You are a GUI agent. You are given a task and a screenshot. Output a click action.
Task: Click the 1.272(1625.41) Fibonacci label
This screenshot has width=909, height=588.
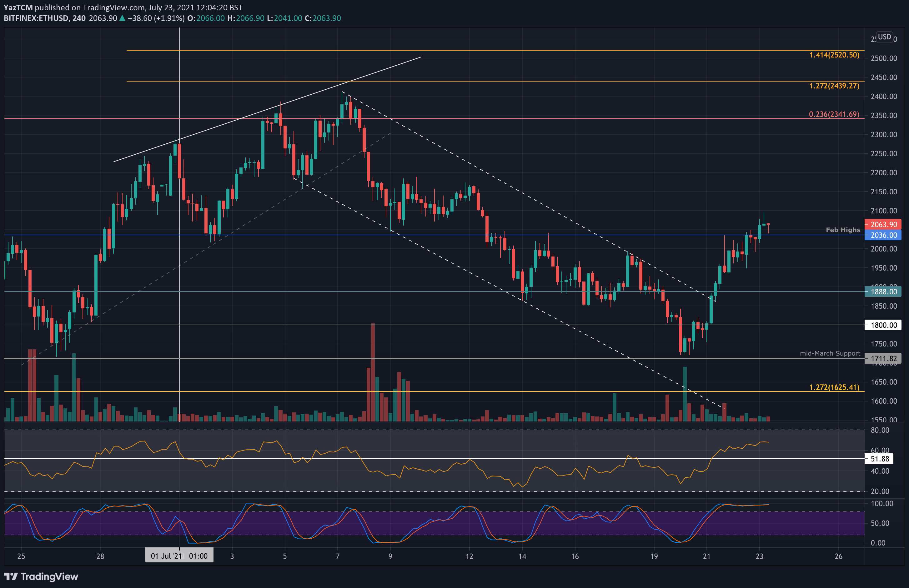click(834, 387)
